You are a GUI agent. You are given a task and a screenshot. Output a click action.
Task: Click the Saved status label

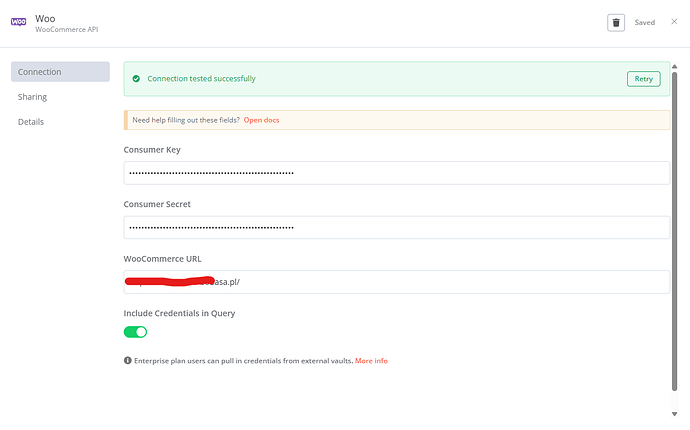tap(644, 22)
